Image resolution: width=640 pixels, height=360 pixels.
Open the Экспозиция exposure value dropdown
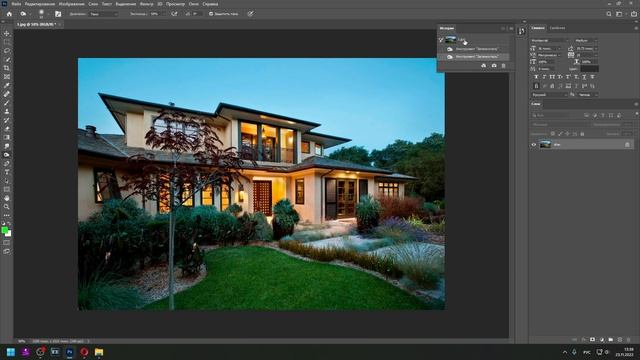tap(158, 14)
